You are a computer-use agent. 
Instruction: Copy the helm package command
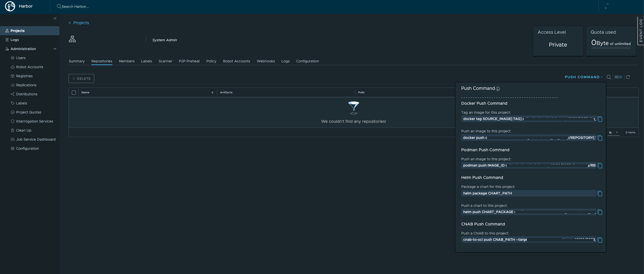click(x=600, y=193)
